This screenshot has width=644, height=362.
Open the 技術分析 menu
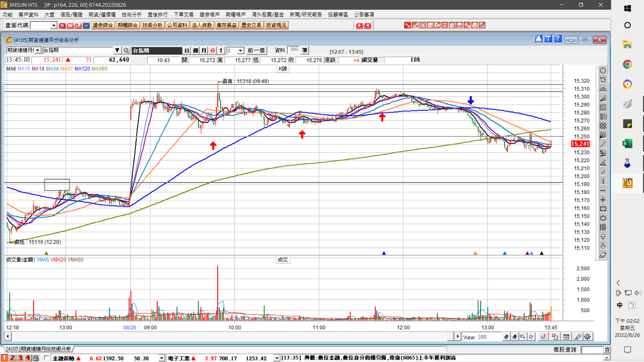[131, 14]
